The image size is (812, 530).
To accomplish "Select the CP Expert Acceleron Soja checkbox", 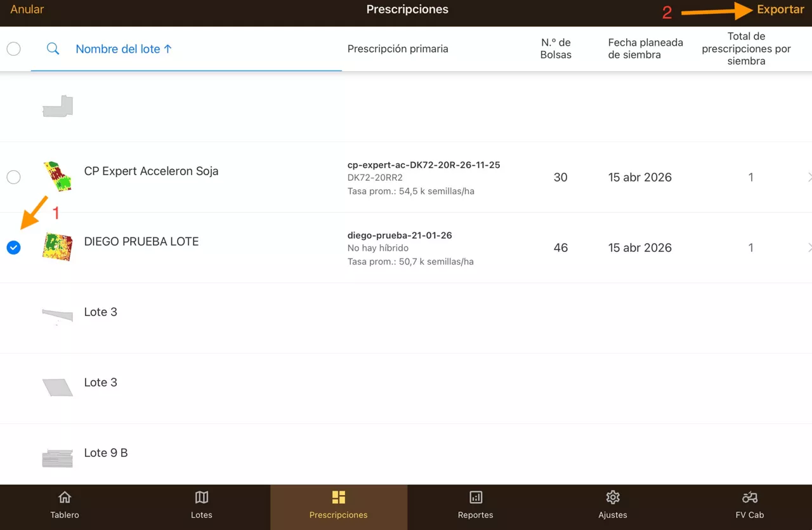I will [x=13, y=177].
